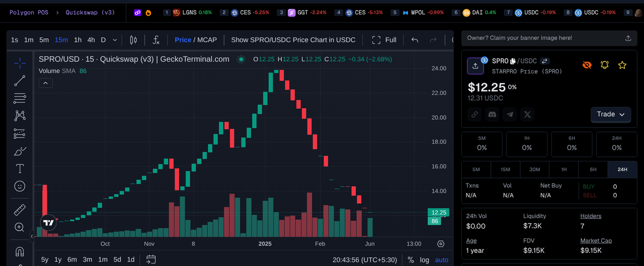Select the 15m timeframe
The height and width of the screenshot is (266, 644).
[x=61, y=40]
